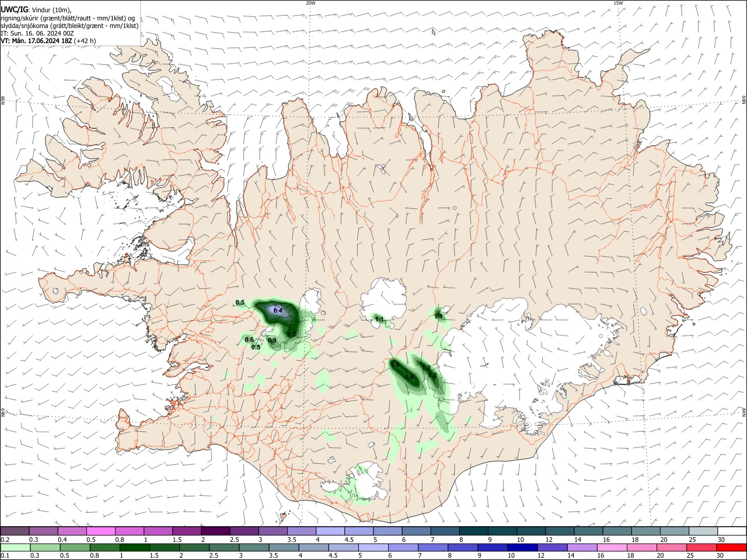
Task: Click the 1.1 label on the central glacier's edge
Action: (x=379, y=319)
